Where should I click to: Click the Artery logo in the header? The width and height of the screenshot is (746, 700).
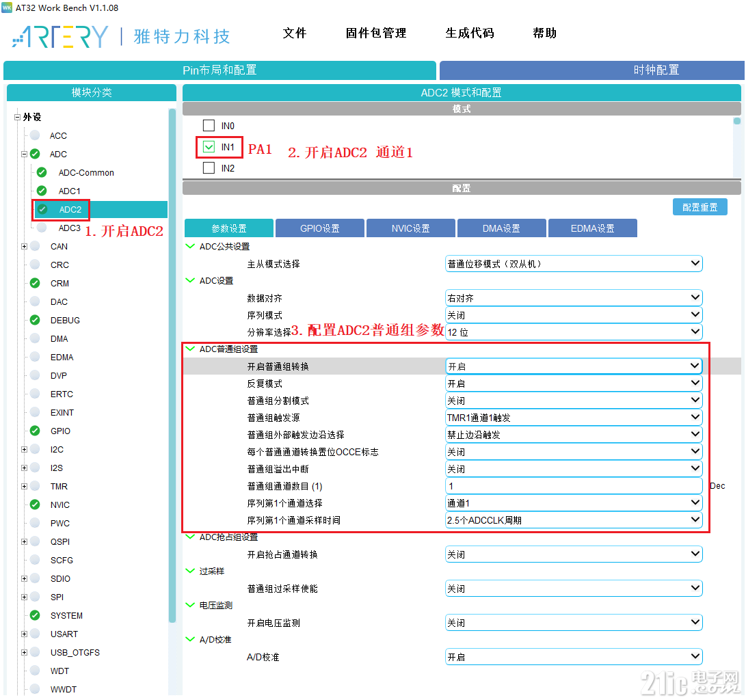60,36
